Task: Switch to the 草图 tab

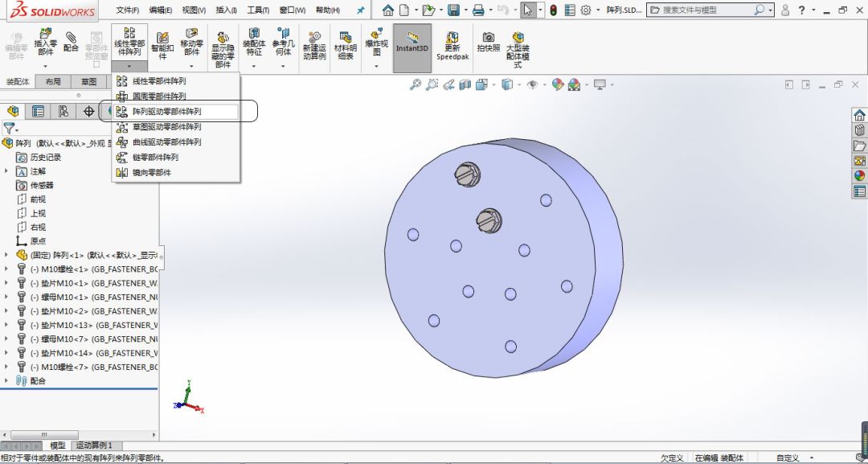Action: click(88, 81)
